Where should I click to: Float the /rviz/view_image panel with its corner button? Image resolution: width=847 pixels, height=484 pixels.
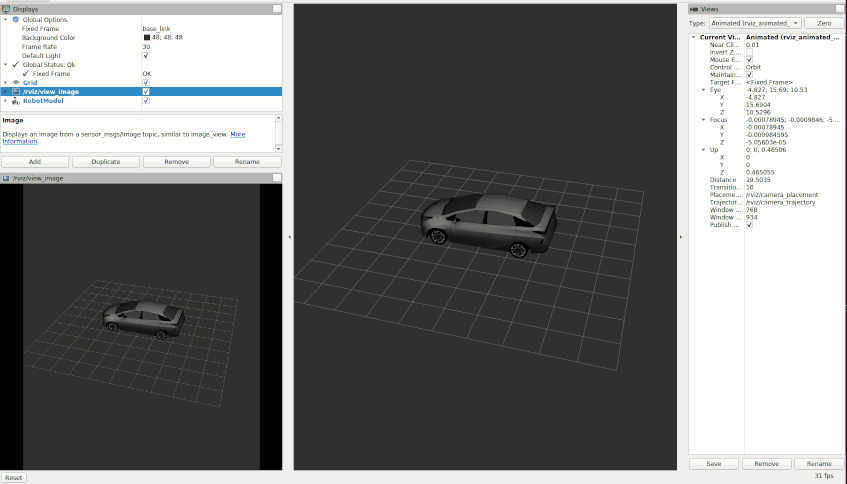pyautogui.click(x=277, y=178)
